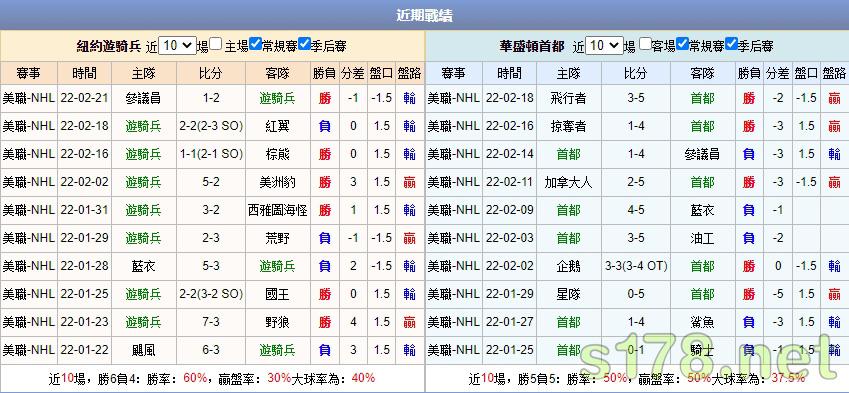849x393 pixels.
Task: Uncheck 常規賽 for 華盛頓首都
Action: [x=683, y=44]
